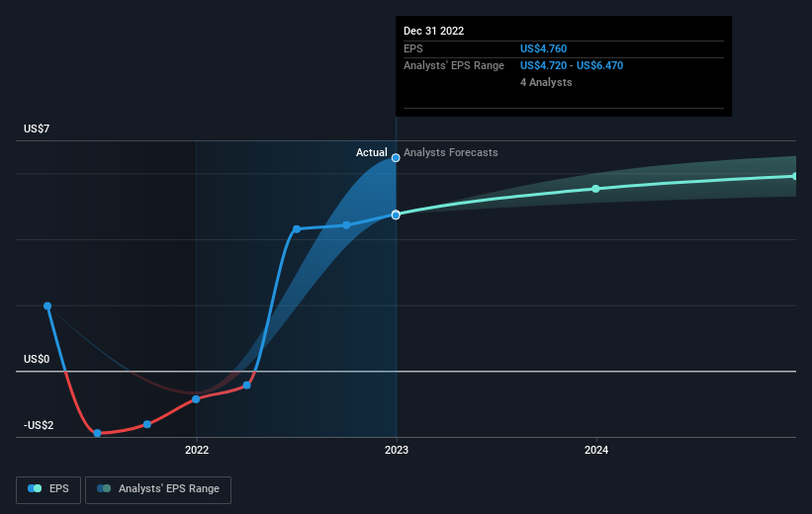Click the Analysts Forecasts label
The image size is (812, 514).
(451, 152)
